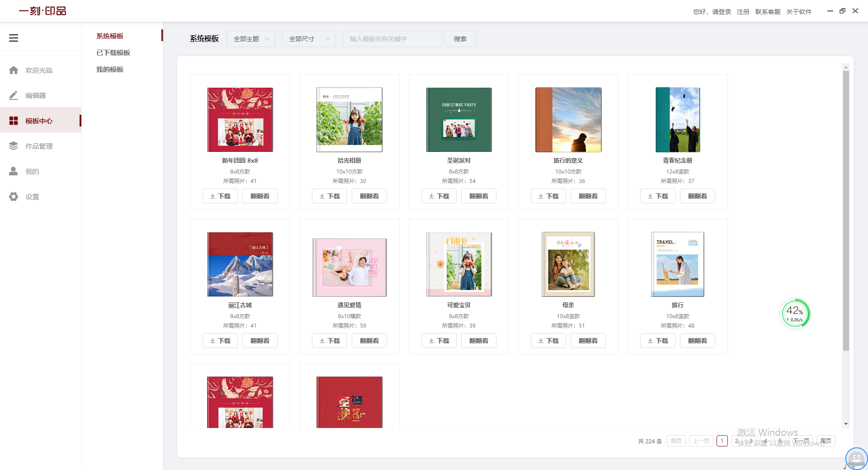Download the 新年团圆 8x8 template
Image resolution: width=868 pixels, height=470 pixels.
tap(220, 196)
